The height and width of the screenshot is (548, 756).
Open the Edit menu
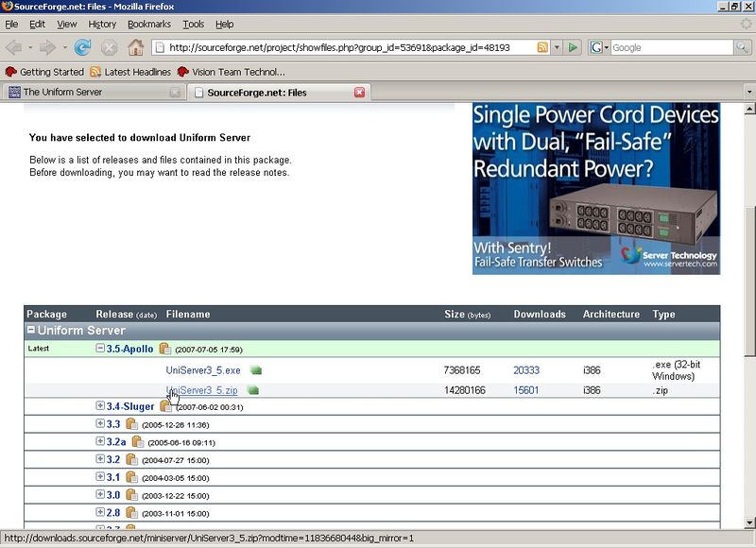[x=37, y=25]
